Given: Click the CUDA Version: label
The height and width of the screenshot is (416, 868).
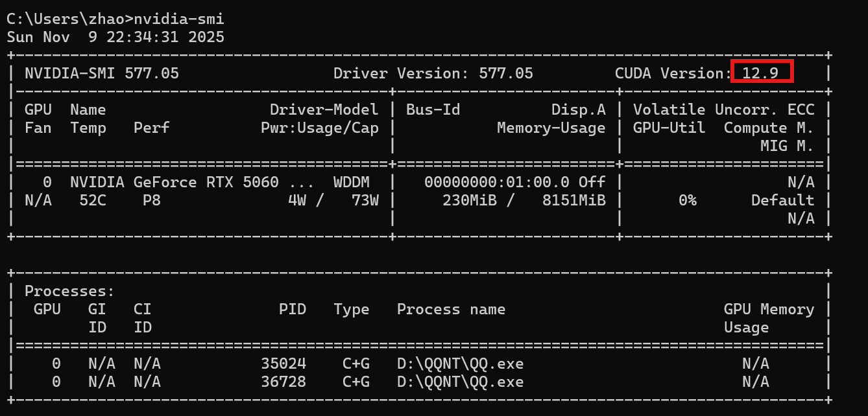Looking at the screenshot, I should [674, 73].
